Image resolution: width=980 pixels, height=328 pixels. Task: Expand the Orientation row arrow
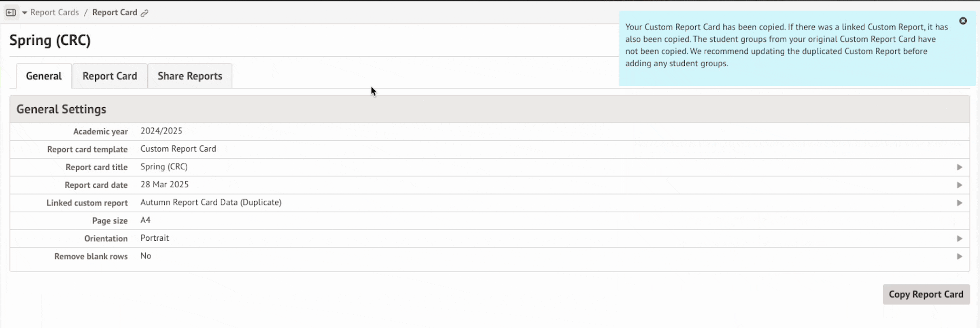pyautogui.click(x=960, y=238)
